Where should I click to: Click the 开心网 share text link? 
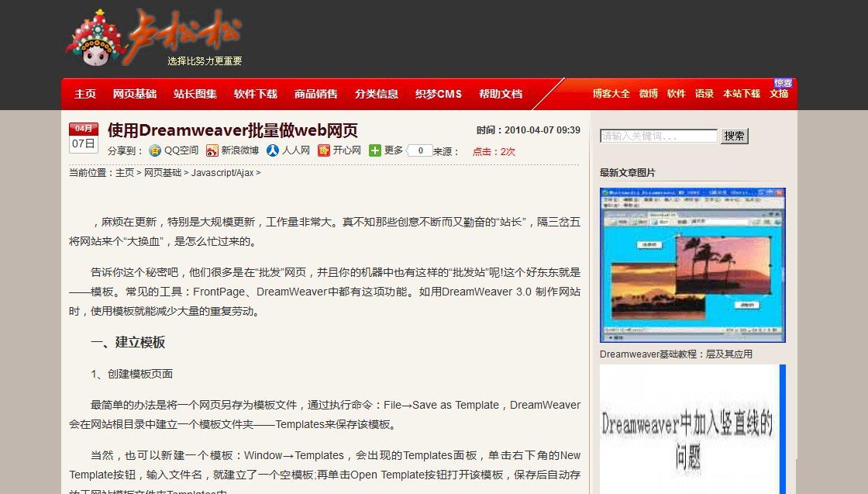click(346, 150)
